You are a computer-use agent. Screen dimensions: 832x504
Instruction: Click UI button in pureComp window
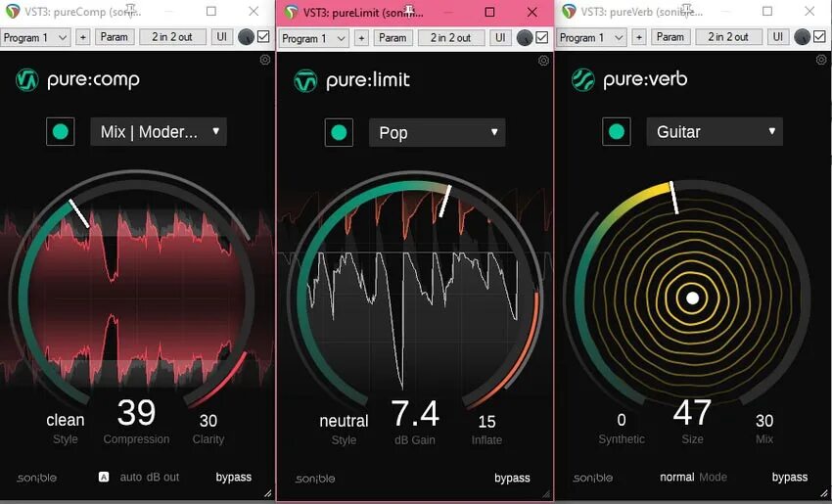(x=222, y=37)
